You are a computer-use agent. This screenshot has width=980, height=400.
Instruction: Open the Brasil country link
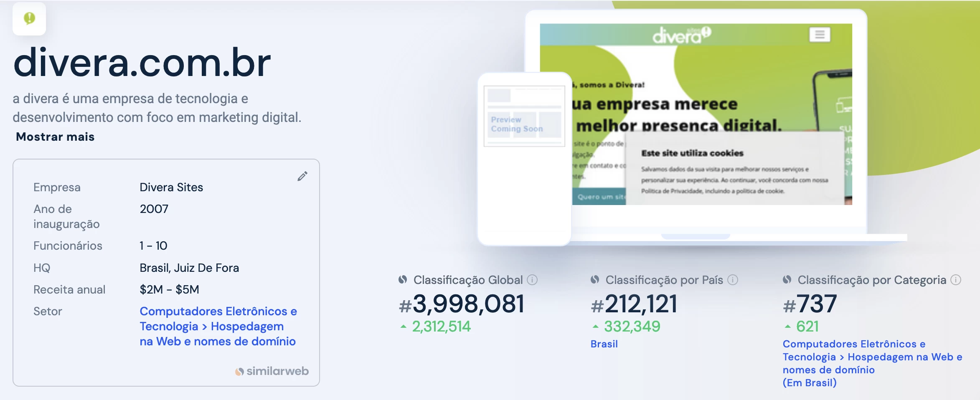click(x=604, y=344)
